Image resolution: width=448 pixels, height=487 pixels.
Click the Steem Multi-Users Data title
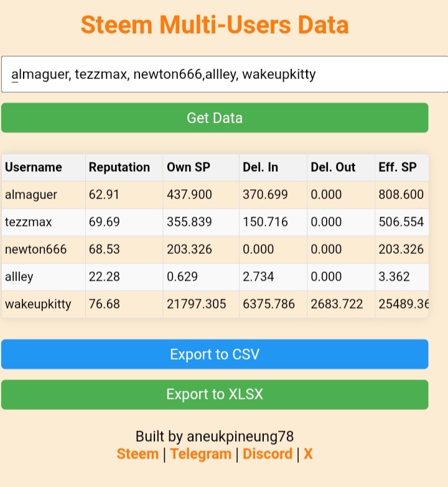click(x=215, y=24)
